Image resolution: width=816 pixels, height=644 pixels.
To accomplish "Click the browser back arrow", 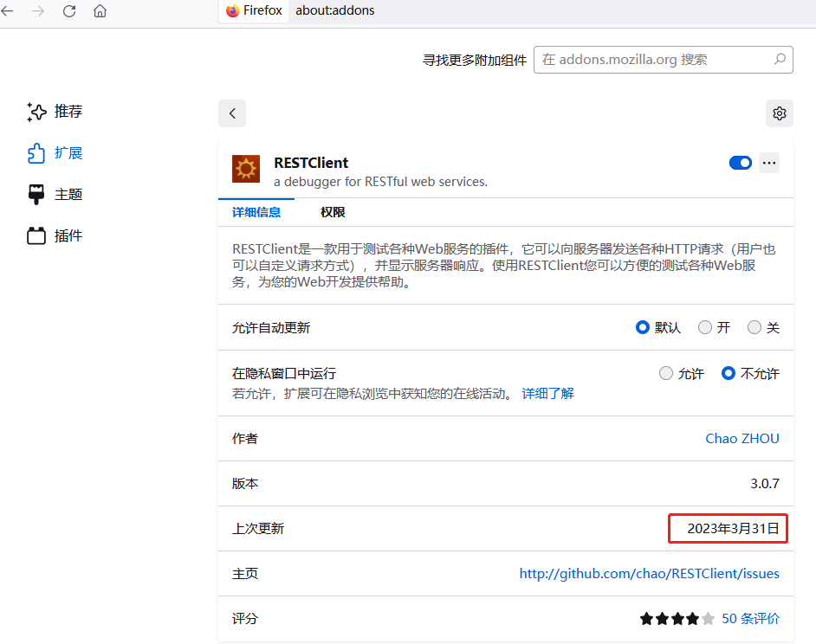I will point(7,10).
